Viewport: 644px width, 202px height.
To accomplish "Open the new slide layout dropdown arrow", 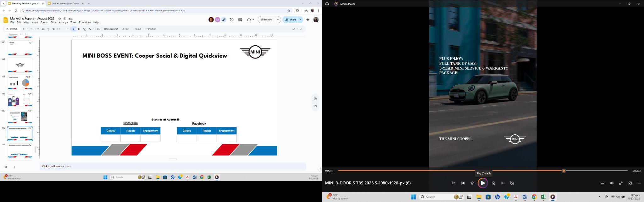I will pos(27,29).
